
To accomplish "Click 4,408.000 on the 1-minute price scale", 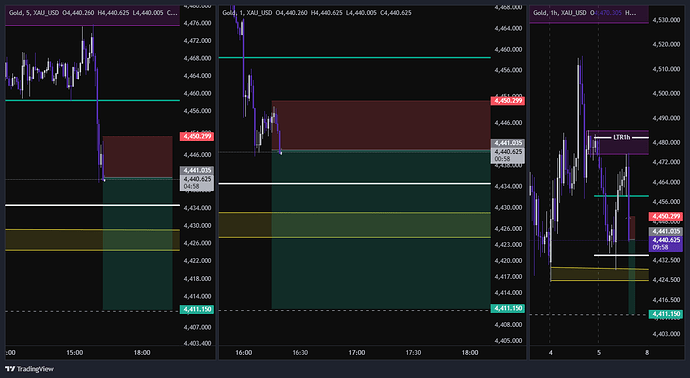I will point(508,325).
